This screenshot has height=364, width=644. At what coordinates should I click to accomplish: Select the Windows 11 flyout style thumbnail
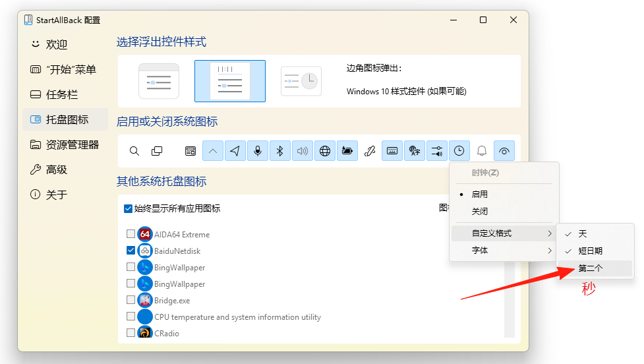pos(159,81)
